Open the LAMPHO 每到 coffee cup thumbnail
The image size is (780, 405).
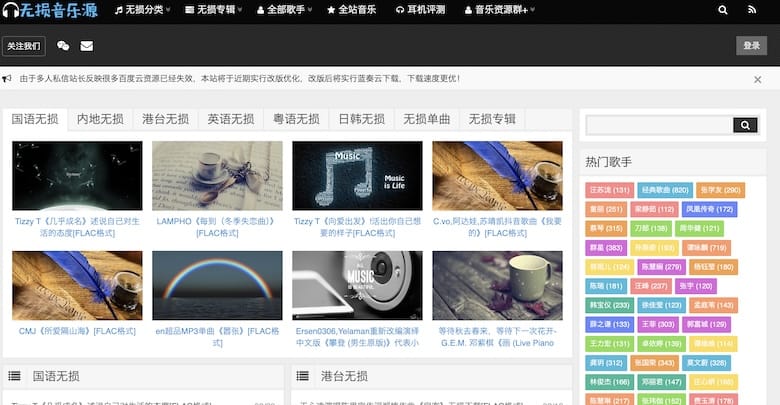tap(217, 176)
